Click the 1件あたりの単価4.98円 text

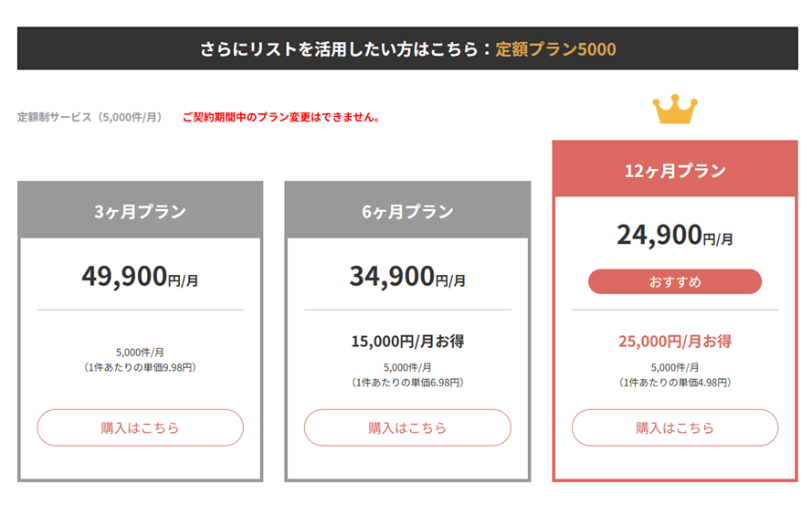pos(675,383)
